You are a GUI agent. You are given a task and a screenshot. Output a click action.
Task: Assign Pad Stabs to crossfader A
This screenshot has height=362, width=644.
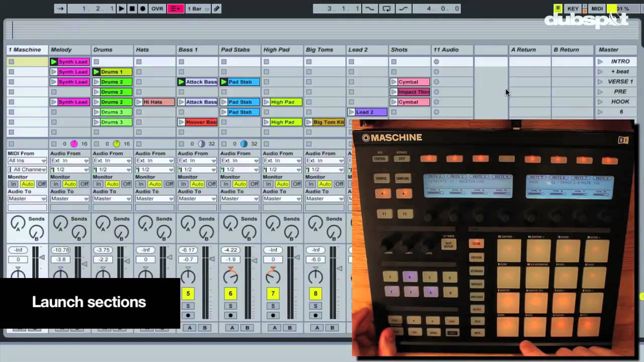click(232, 328)
